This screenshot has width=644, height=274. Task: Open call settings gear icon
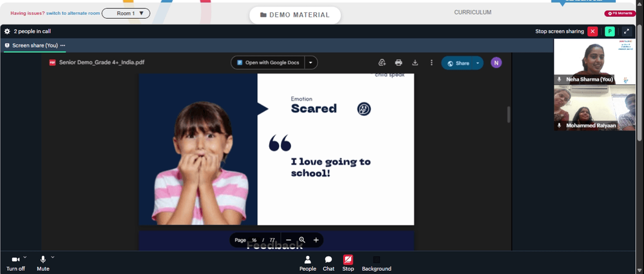coord(7,31)
